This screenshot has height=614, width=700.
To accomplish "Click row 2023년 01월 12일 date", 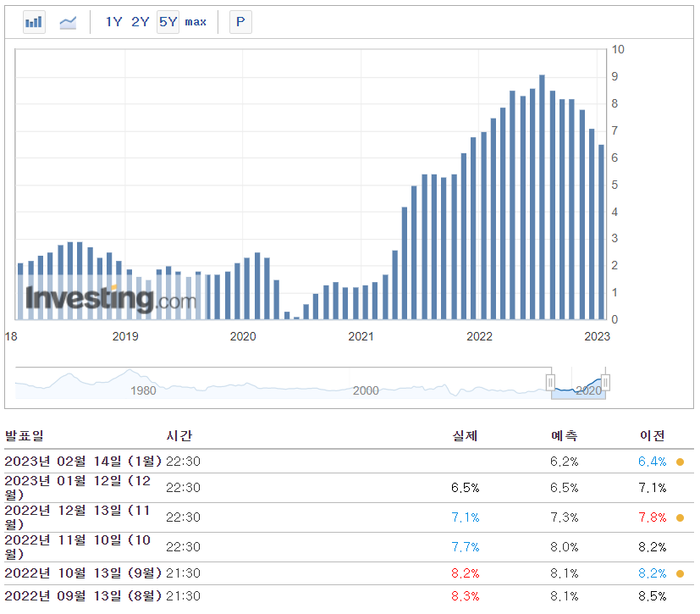I will [78, 488].
